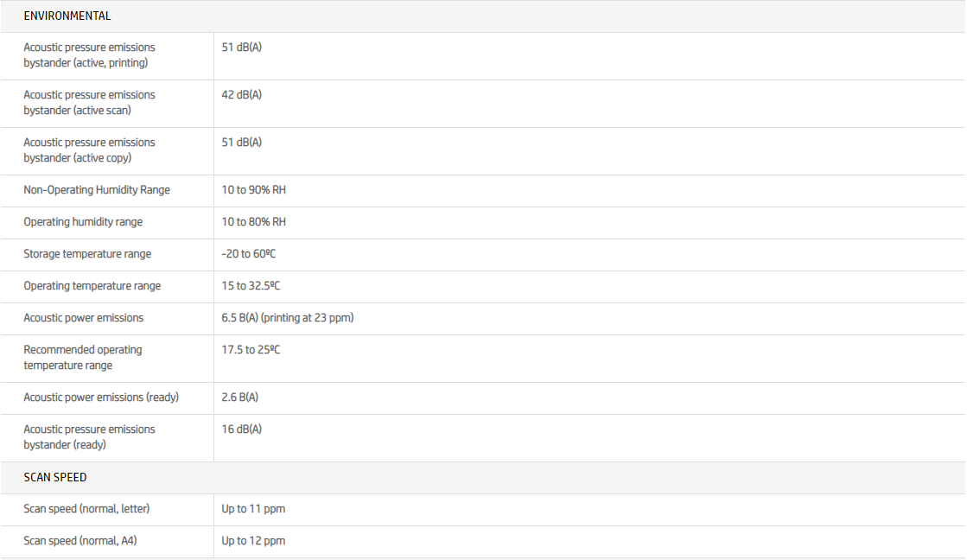Select the Acoustic power emissions label
This screenshot has height=560, width=967.
click(x=84, y=318)
